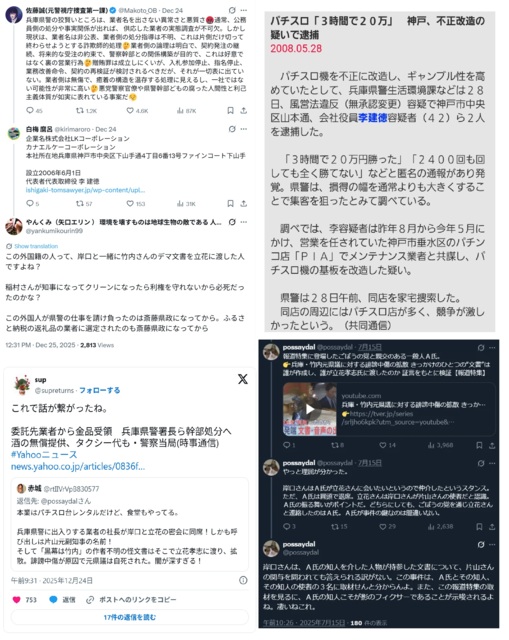The height and width of the screenshot is (640, 509).
Task: Copy post link with ポストへのリンクをコピー
Action: click(x=131, y=600)
